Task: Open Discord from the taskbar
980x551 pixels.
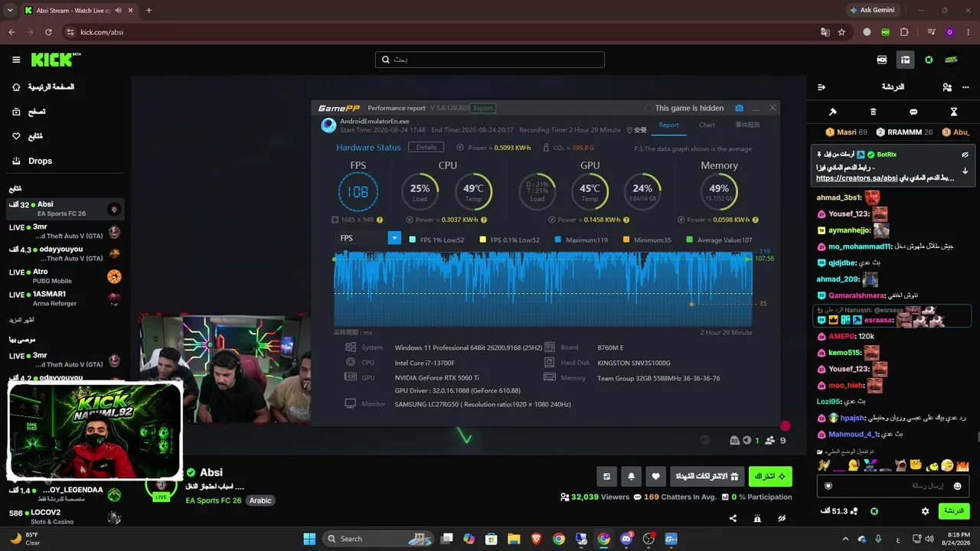Action: [626, 539]
